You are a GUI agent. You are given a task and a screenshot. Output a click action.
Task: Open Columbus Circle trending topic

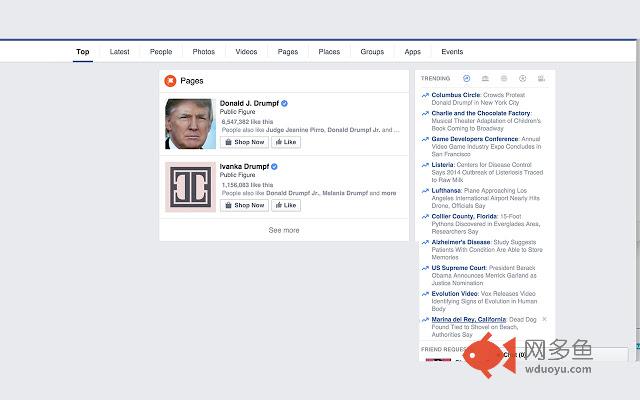(x=456, y=95)
